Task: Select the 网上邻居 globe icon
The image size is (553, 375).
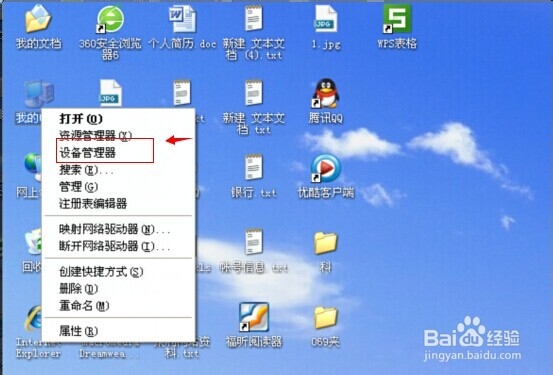Action: 32,167
